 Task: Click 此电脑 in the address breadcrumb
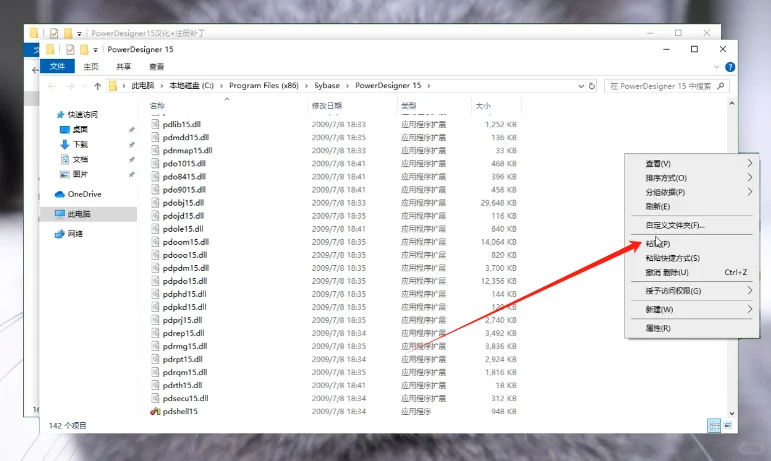point(143,86)
